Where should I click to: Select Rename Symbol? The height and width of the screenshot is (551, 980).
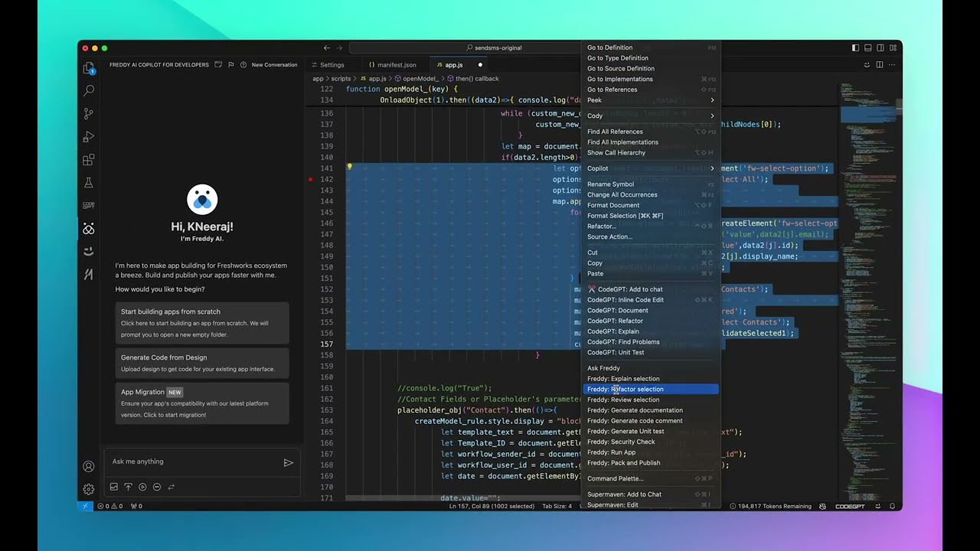[x=651, y=184]
